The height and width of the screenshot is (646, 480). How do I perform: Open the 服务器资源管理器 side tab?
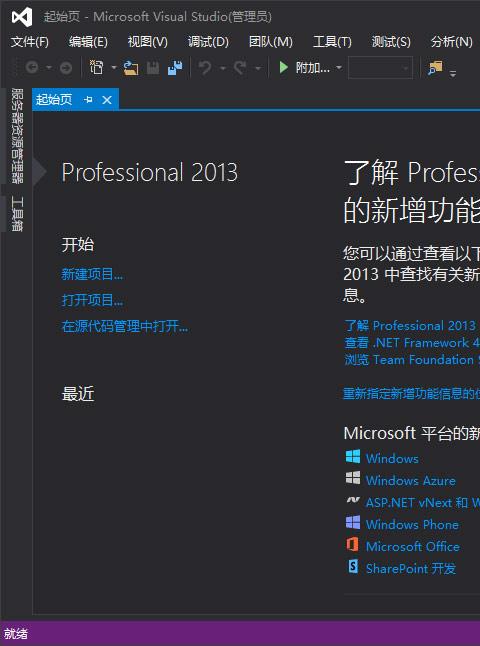pyautogui.click(x=17, y=136)
